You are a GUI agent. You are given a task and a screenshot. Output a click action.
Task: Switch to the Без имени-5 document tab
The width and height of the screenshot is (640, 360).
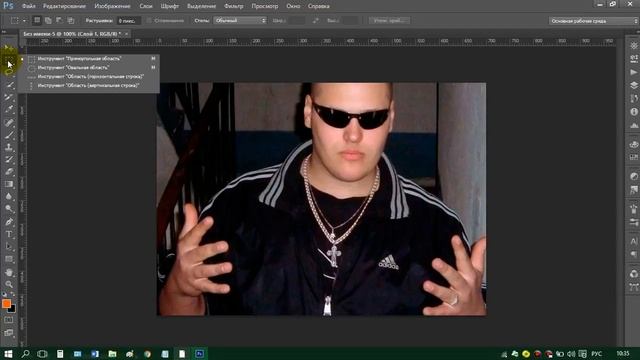point(72,34)
